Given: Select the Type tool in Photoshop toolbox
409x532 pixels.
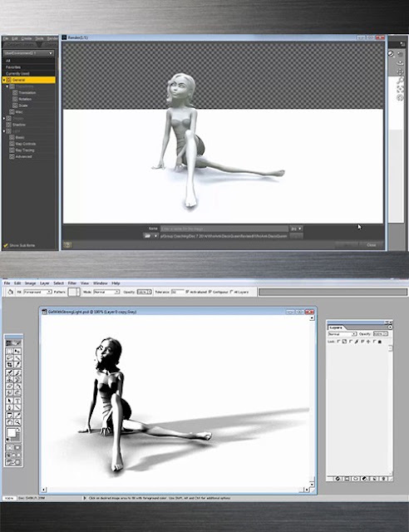Looking at the screenshot, I should 17,401.
